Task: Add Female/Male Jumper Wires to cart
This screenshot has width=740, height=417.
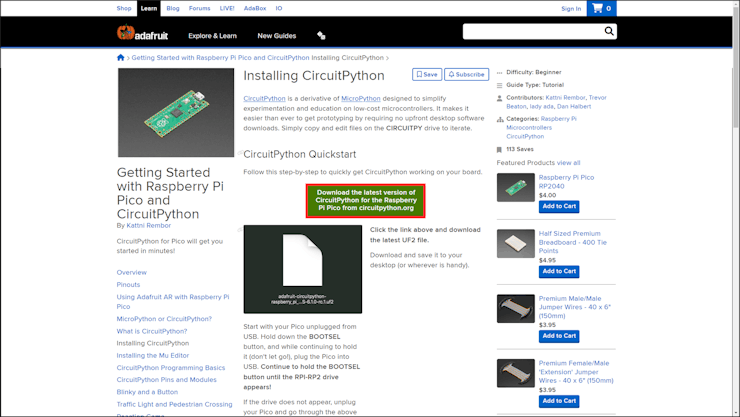Action: coord(559,401)
